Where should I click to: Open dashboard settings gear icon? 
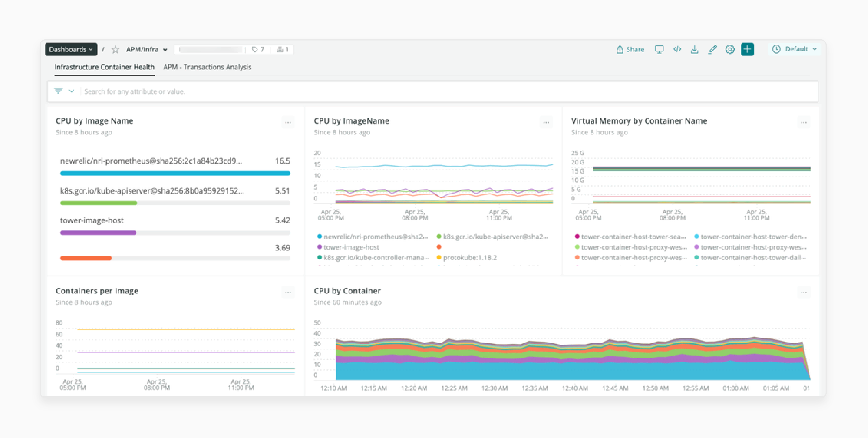730,50
